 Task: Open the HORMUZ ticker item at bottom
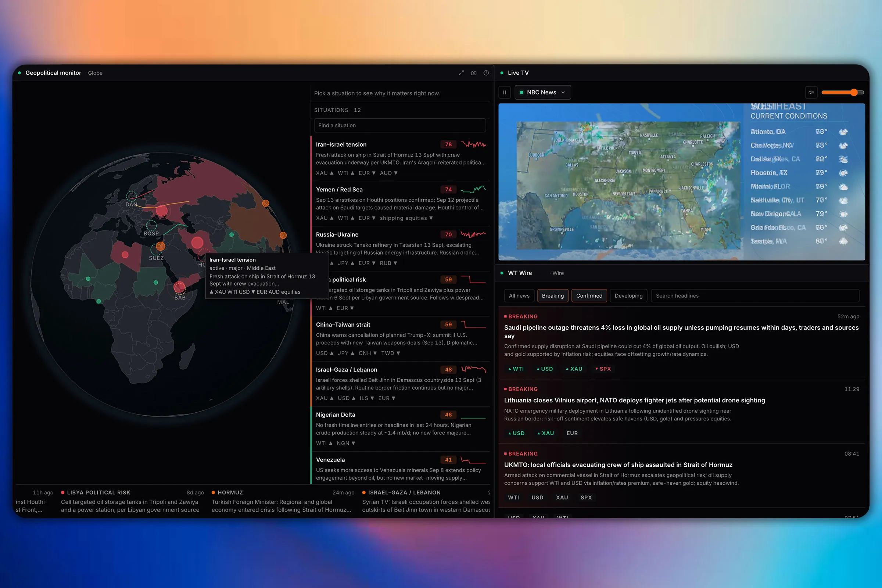click(x=283, y=501)
